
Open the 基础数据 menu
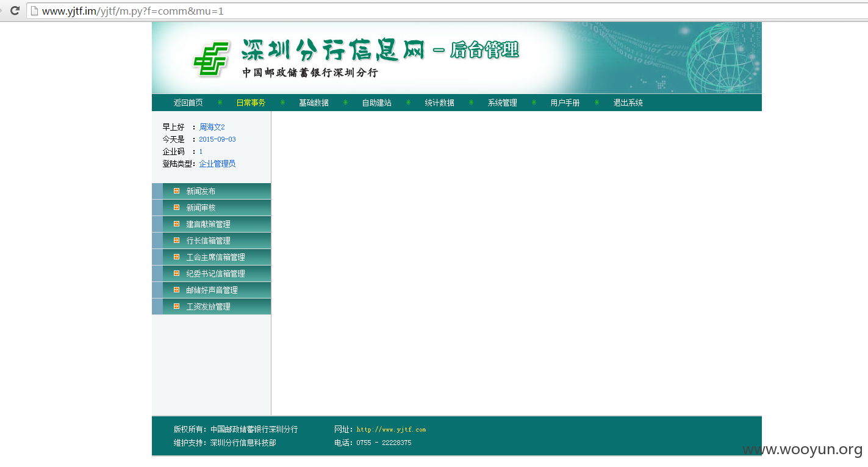[314, 103]
